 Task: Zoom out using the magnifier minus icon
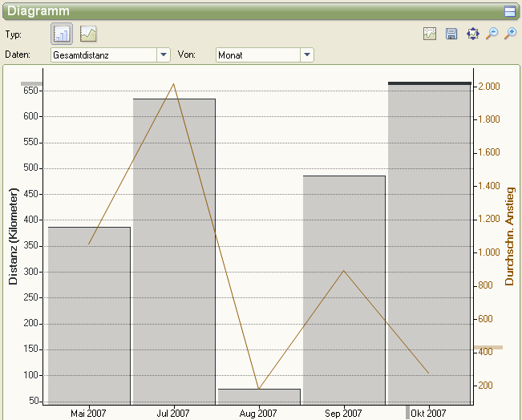[492, 34]
